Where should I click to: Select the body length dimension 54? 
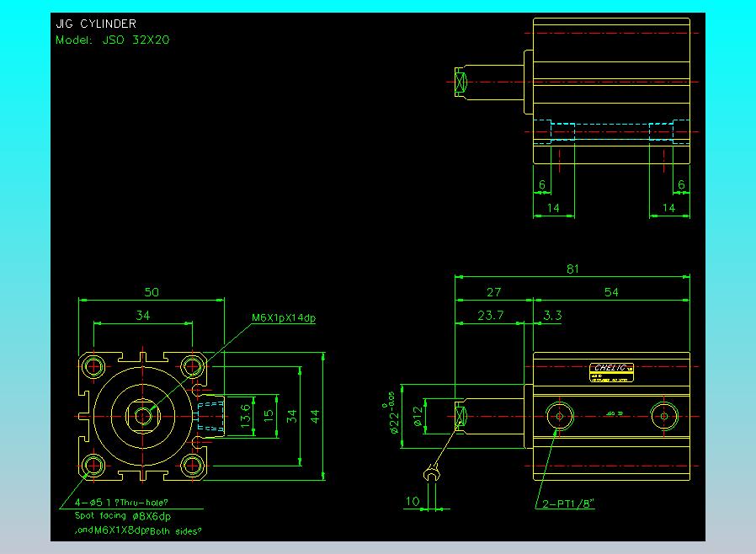[x=611, y=292]
